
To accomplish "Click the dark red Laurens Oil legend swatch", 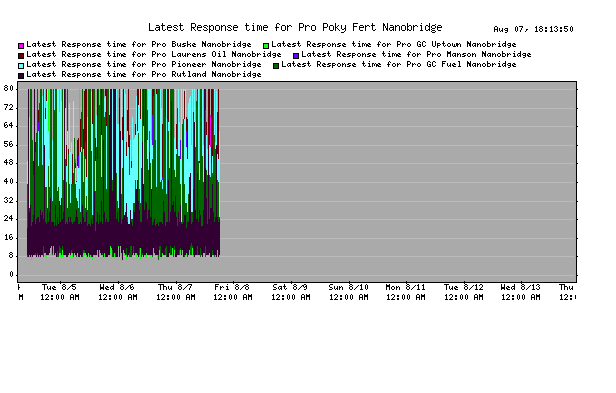I will coord(21,56).
